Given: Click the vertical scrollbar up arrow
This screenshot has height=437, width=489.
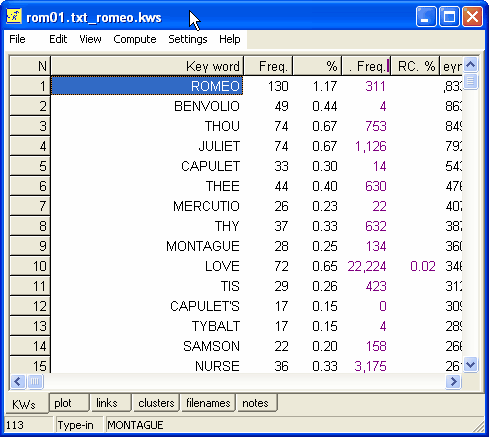Looking at the screenshot, I should click(470, 65).
